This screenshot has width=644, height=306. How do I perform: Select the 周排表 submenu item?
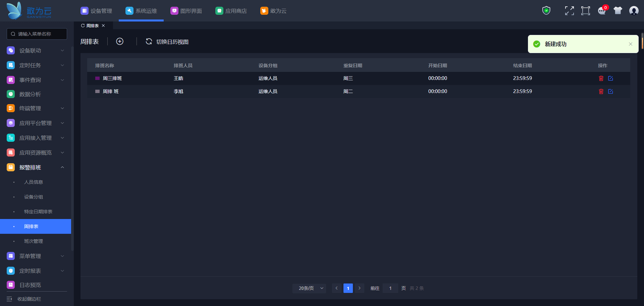36,226
